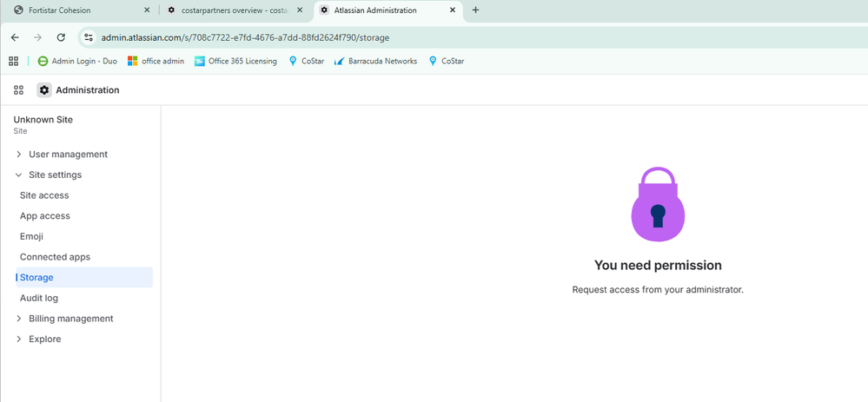Click the Administration header title
Screen dimensions: 868x402
tap(88, 90)
